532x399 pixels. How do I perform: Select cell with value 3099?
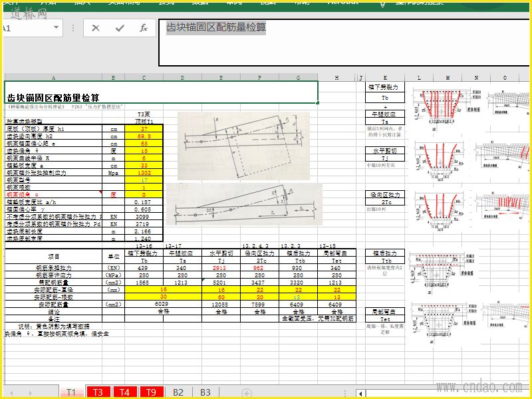coord(144,217)
